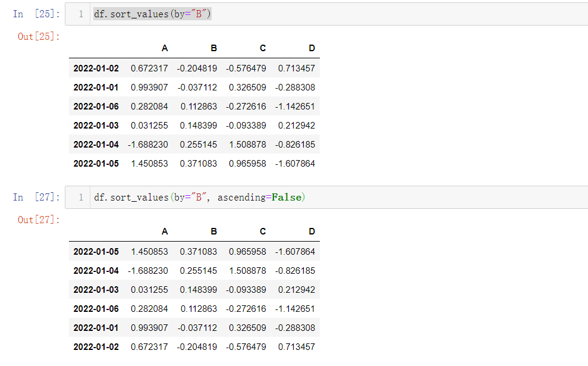Click value -0.093389 in the second table
This screenshot has height=366, width=588.
(x=246, y=290)
